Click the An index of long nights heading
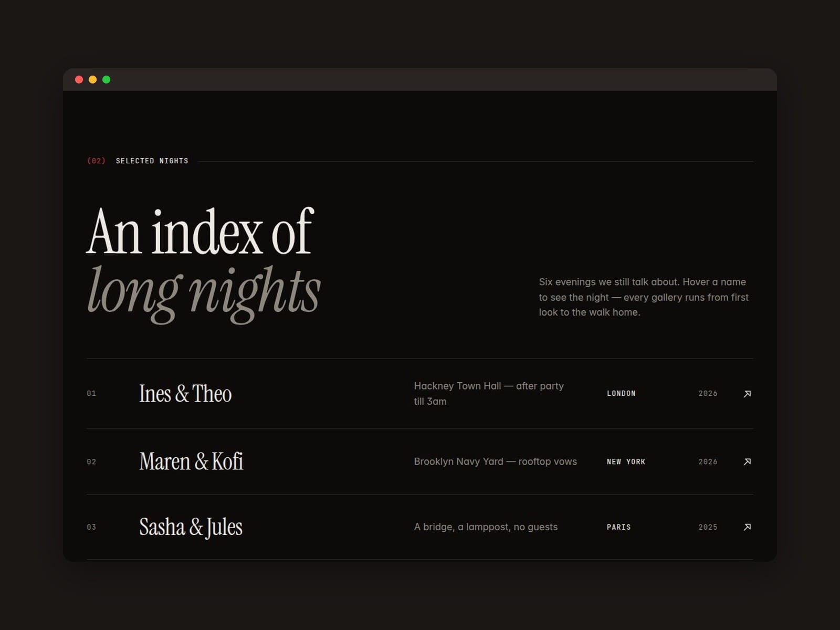 pyautogui.click(x=204, y=265)
